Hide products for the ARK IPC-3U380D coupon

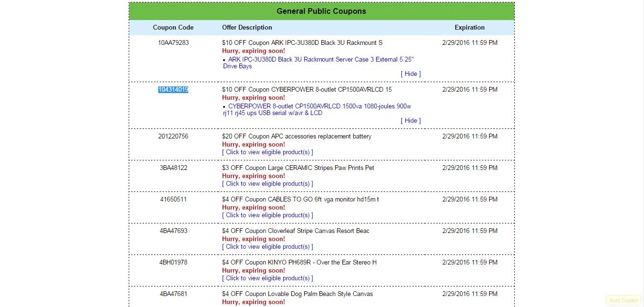(411, 74)
